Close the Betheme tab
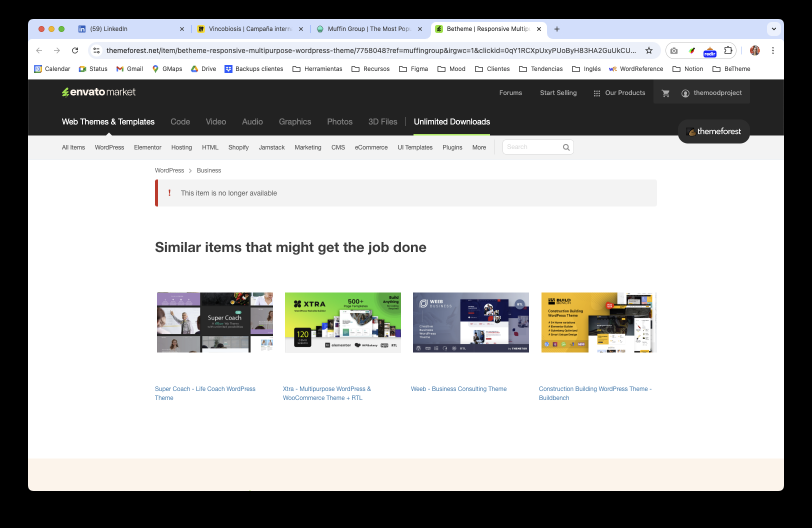This screenshot has height=528, width=812. [539, 29]
